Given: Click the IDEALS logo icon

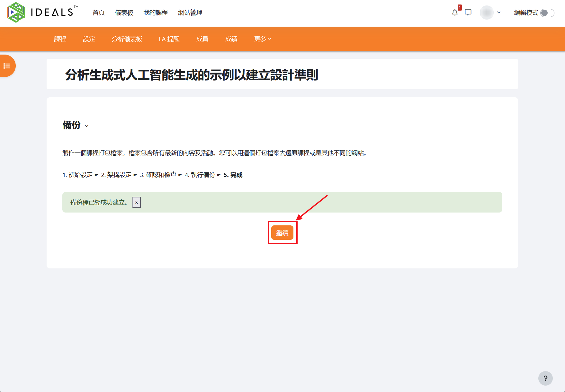Looking at the screenshot, I should click(x=16, y=13).
